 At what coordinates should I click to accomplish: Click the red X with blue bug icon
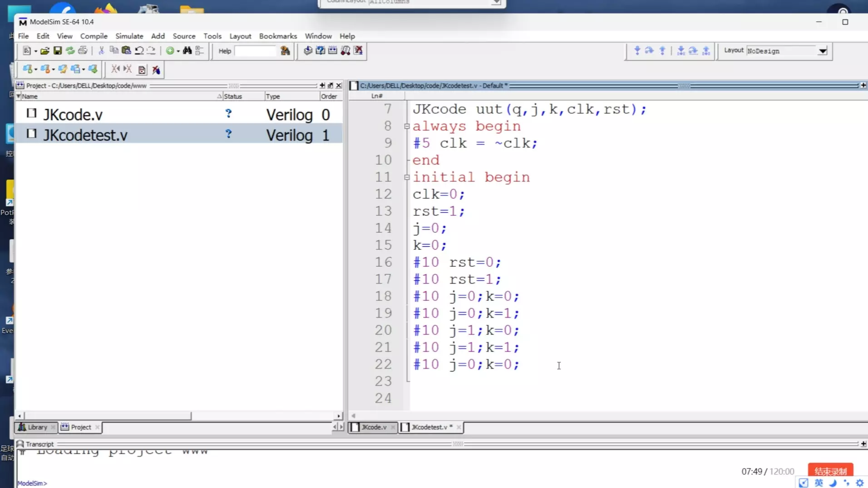tap(156, 69)
